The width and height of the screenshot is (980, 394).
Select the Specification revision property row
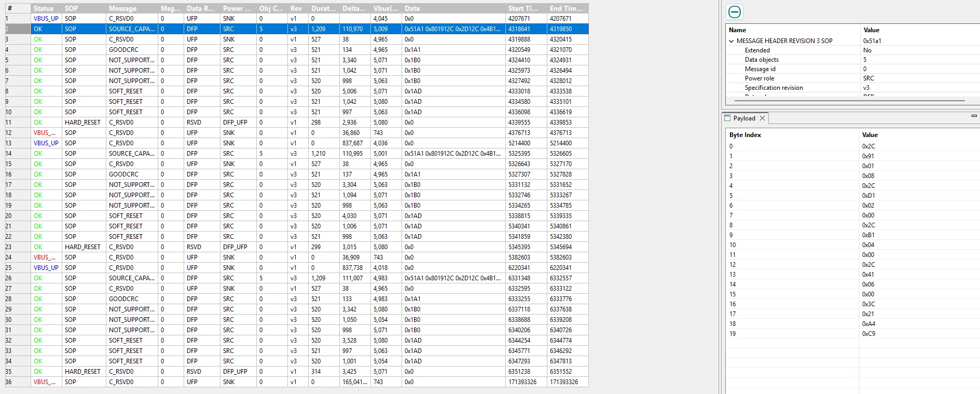pos(852,88)
